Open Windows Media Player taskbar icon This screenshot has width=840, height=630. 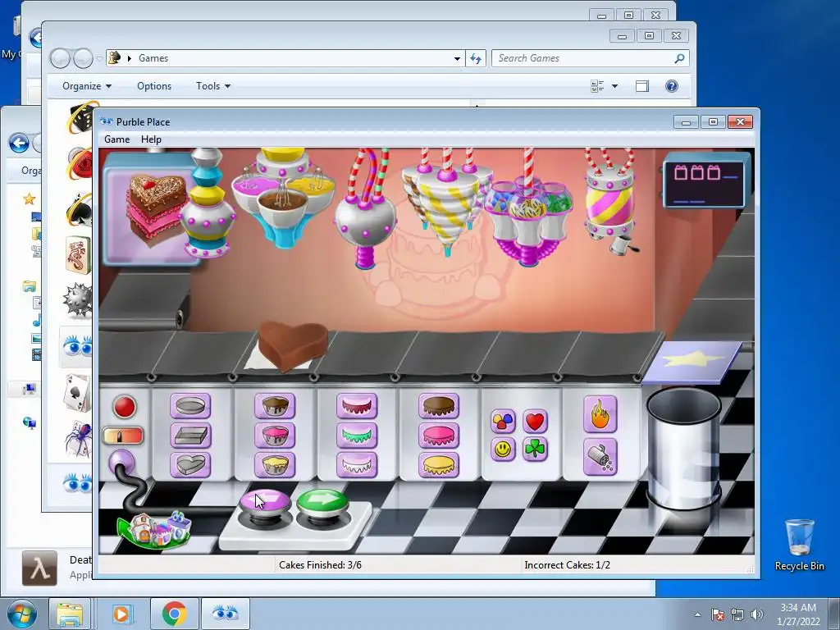tap(121, 614)
